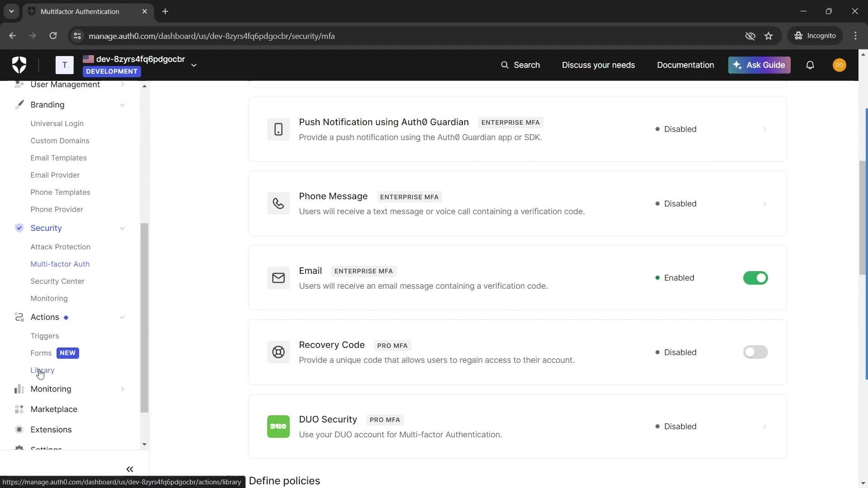
Task: Open Universal Login page
Action: (57, 123)
